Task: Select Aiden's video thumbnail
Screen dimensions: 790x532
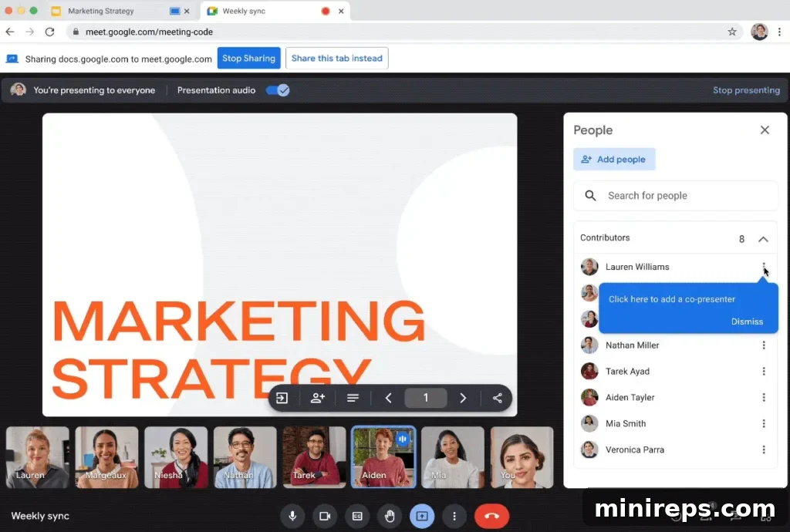Action: (384, 457)
